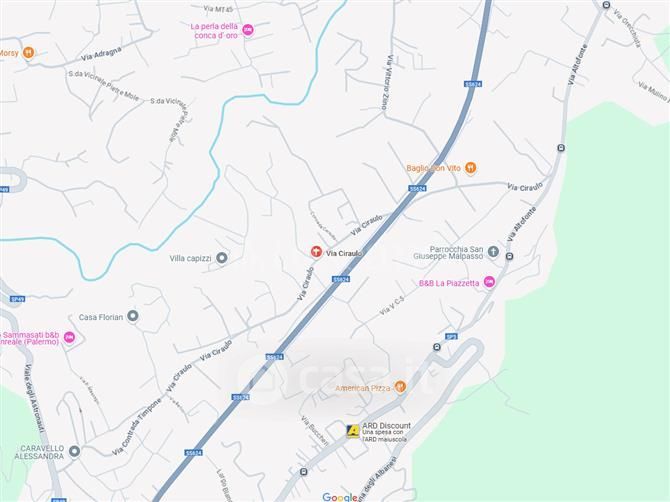Open La perla della conca d'oro hotel marker
Screen dimensions: 670x502
pos(248,30)
